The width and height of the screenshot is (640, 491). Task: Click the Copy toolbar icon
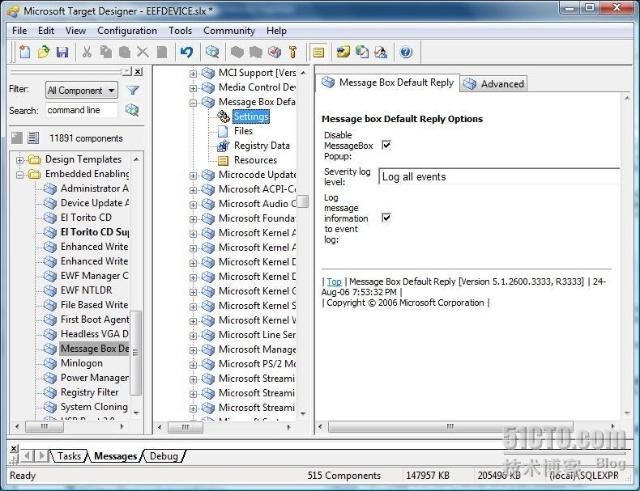(106, 52)
